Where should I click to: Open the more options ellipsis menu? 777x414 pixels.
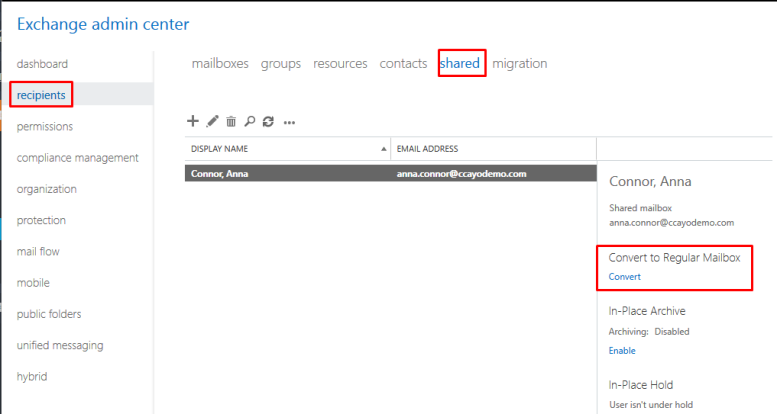coord(289,122)
